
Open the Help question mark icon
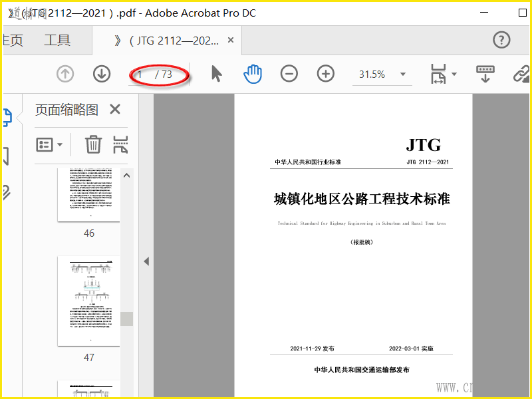501,40
